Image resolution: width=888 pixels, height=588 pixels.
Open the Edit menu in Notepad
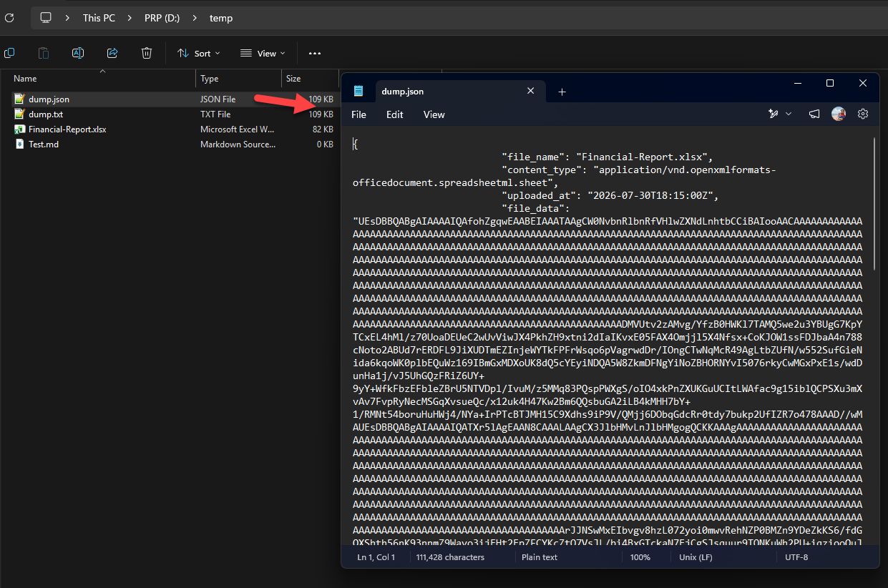click(395, 114)
